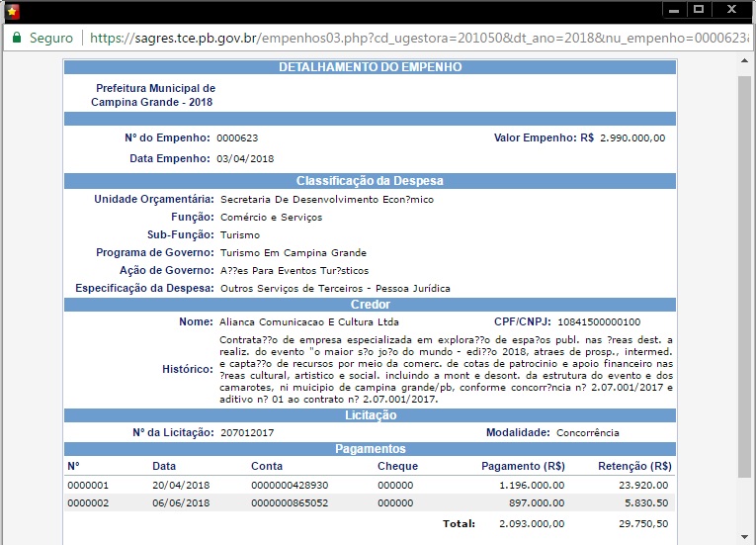756x545 pixels.
Task: Click the 'Concorrência' modalidade value
Action: [588, 433]
